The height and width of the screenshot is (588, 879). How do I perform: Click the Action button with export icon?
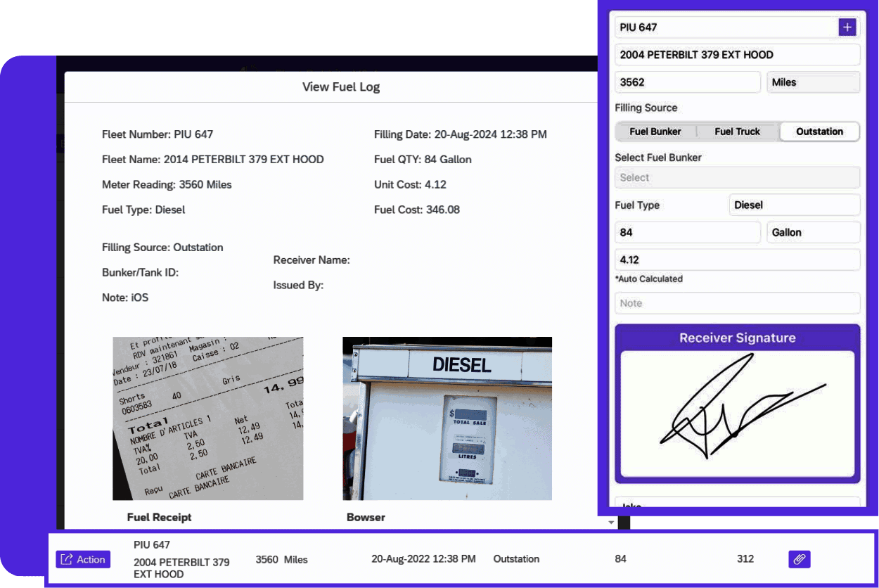[x=82, y=558]
